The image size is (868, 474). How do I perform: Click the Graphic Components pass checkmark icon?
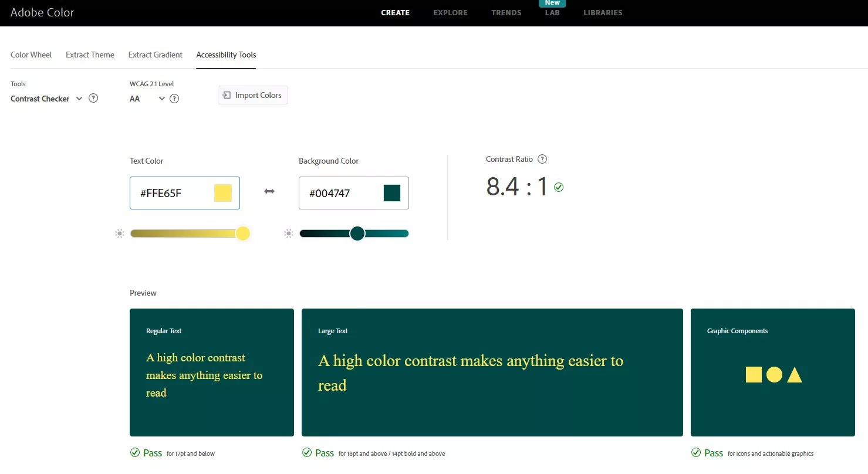(696, 452)
